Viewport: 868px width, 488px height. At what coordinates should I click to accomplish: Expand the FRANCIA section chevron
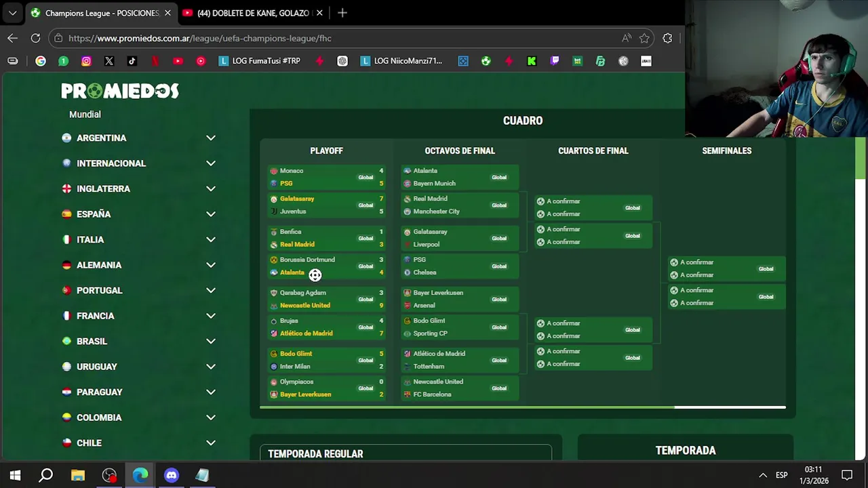point(211,316)
